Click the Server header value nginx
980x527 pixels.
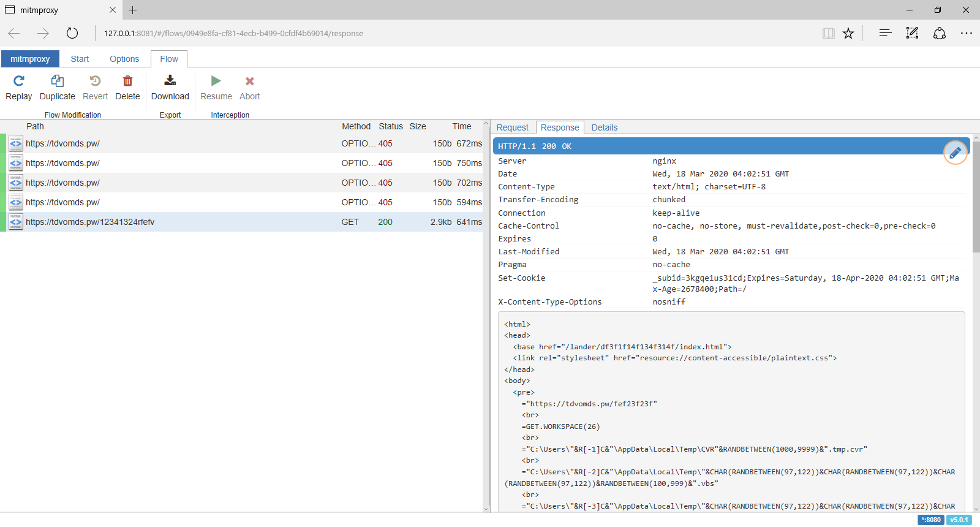coord(665,161)
